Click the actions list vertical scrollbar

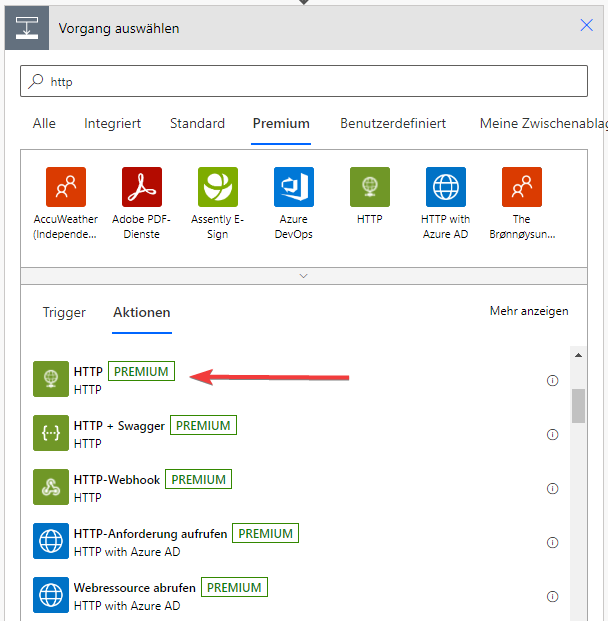click(578, 405)
